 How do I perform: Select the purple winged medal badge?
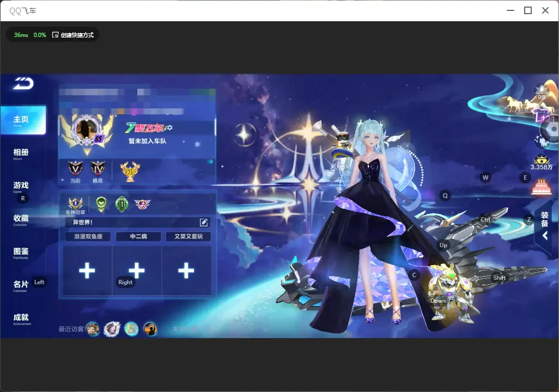(x=142, y=204)
